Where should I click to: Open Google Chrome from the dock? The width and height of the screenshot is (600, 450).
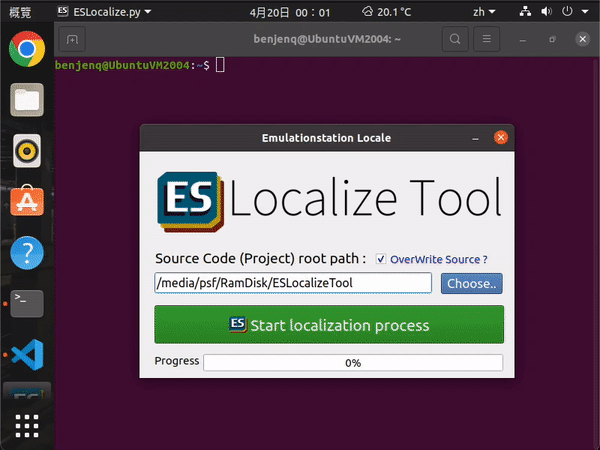[x=27, y=49]
